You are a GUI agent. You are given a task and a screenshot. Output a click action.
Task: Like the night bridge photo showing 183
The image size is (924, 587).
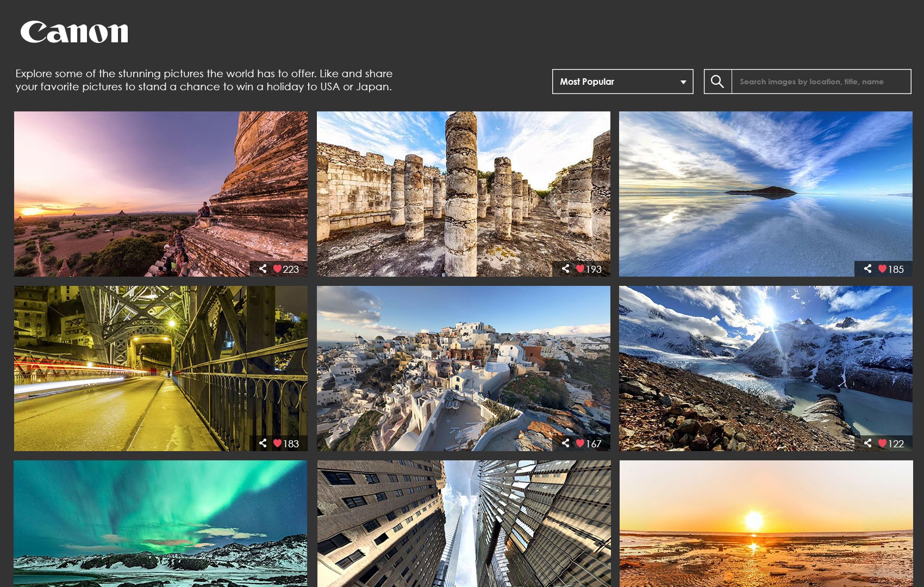pyautogui.click(x=277, y=443)
